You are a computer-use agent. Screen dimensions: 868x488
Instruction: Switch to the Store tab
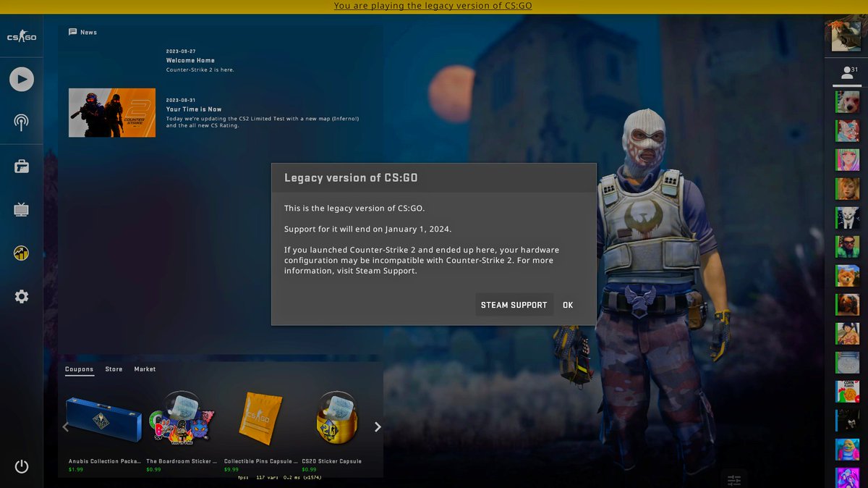[x=114, y=369]
